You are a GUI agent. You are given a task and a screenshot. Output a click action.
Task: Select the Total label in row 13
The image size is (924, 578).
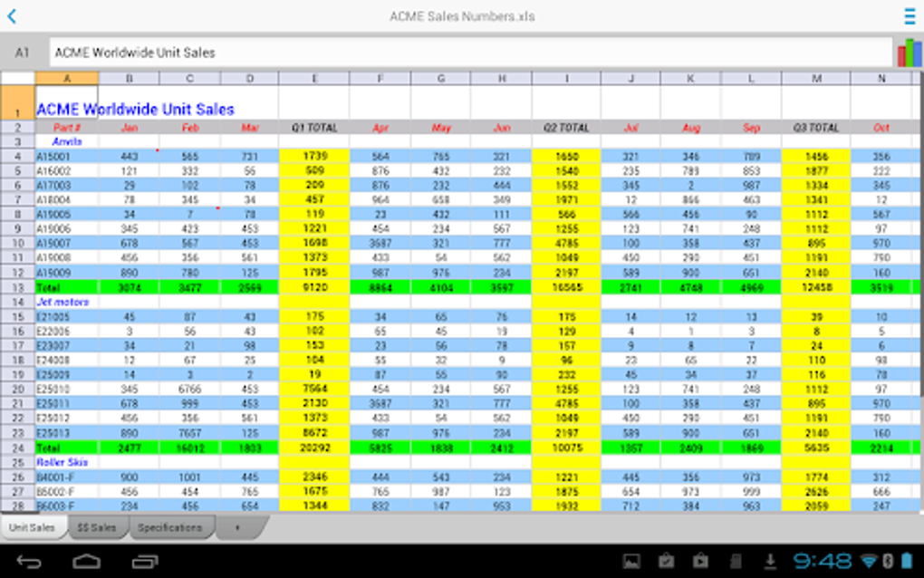[x=67, y=287]
